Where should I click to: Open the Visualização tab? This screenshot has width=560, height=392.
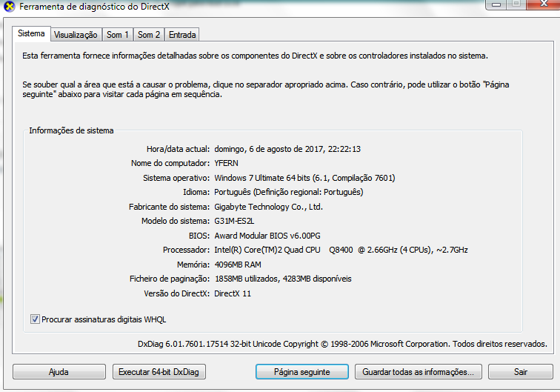tap(76, 35)
